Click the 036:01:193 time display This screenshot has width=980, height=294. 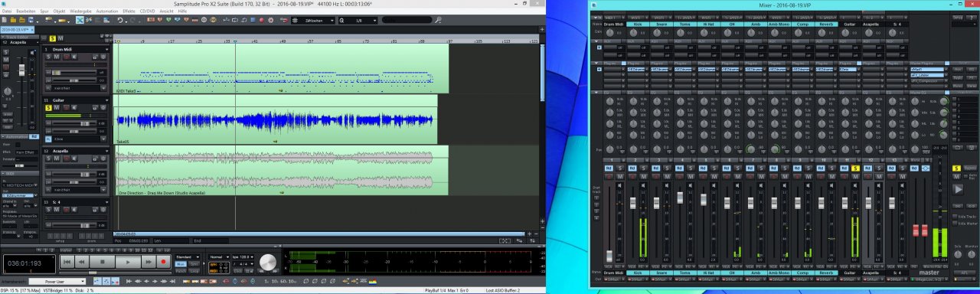point(29,264)
